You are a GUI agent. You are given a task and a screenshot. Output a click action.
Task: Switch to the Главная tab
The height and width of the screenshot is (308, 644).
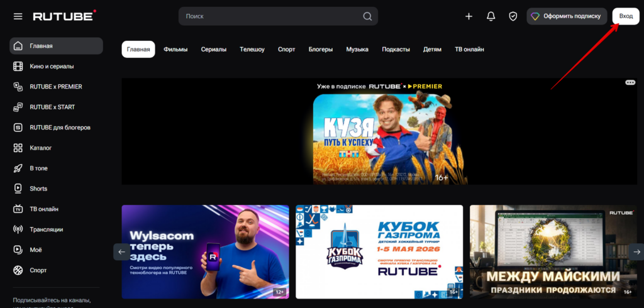pos(138,49)
